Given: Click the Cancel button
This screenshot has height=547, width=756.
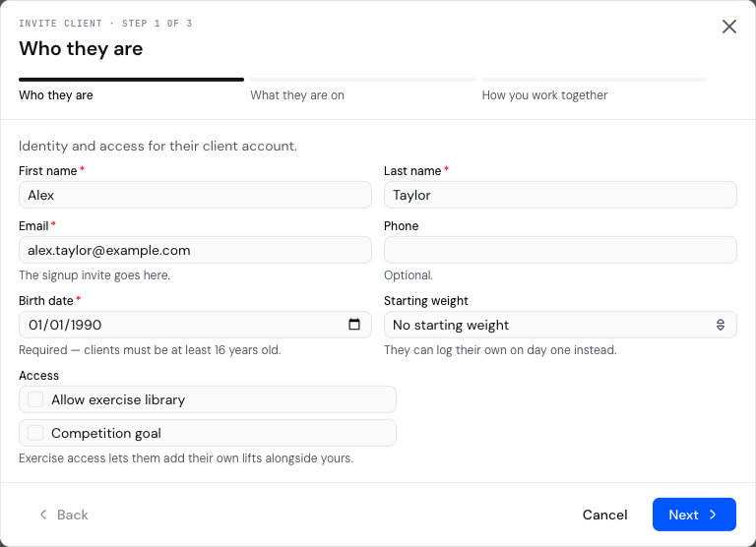Looking at the screenshot, I should (604, 515).
